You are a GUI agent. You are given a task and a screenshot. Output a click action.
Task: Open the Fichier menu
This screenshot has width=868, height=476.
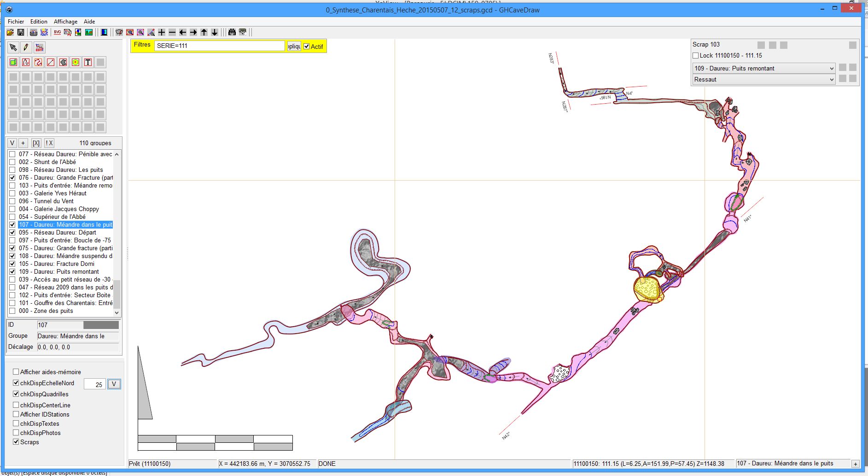[16, 22]
